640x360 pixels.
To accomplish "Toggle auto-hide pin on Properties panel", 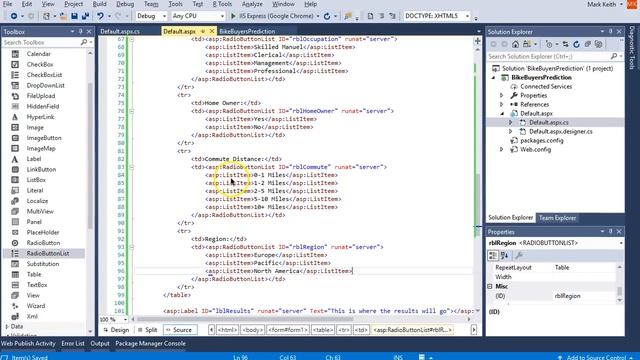I will [611, 231].
